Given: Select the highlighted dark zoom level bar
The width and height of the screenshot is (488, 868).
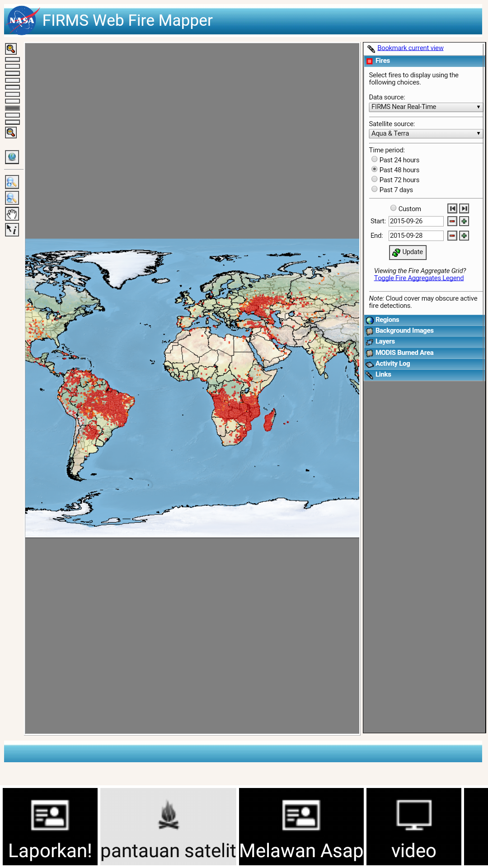Looking at the screenshot, I should [12, 108].
